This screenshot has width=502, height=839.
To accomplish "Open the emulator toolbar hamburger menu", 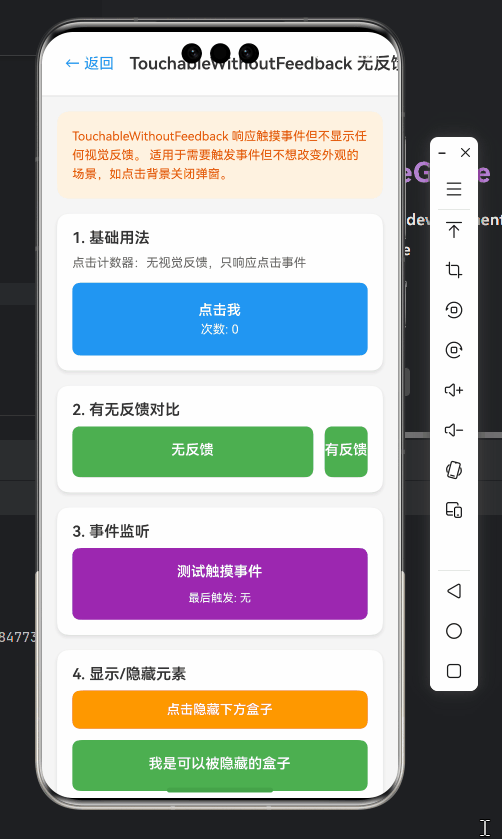I will tap(454, 189).
